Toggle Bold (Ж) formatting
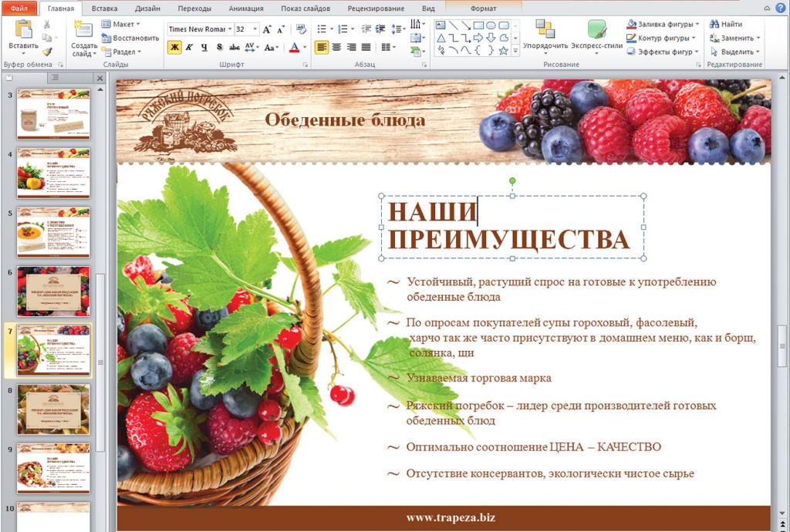Viewport: 790px width, 532px height. (175, 47)
